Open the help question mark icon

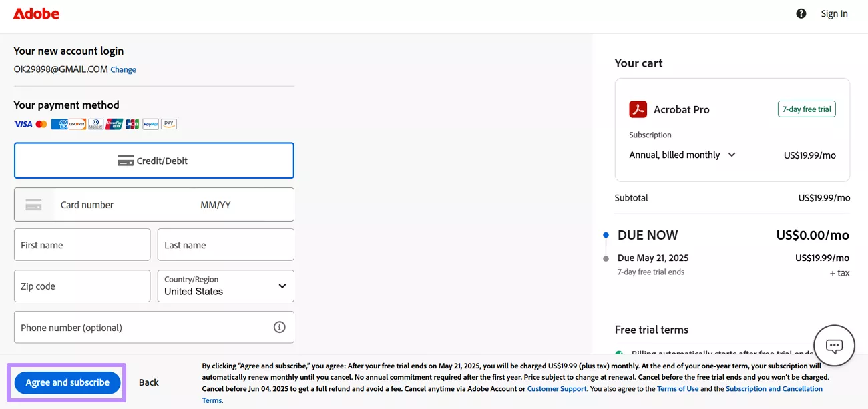(x=801, y=13)
